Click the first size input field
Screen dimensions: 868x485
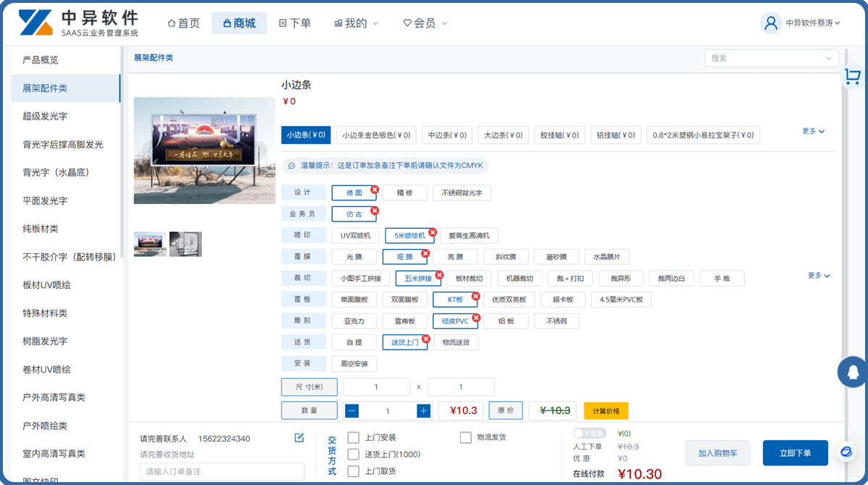(x=376, y=387)
